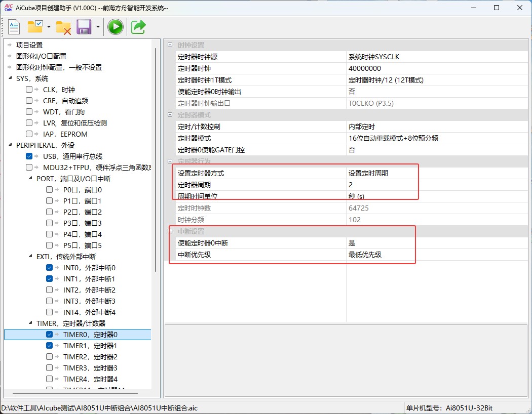Check the P0口, 端口0 checkbox
This screenshot has height=414, width=532.
pyautogui.click(x=50, y=190)
